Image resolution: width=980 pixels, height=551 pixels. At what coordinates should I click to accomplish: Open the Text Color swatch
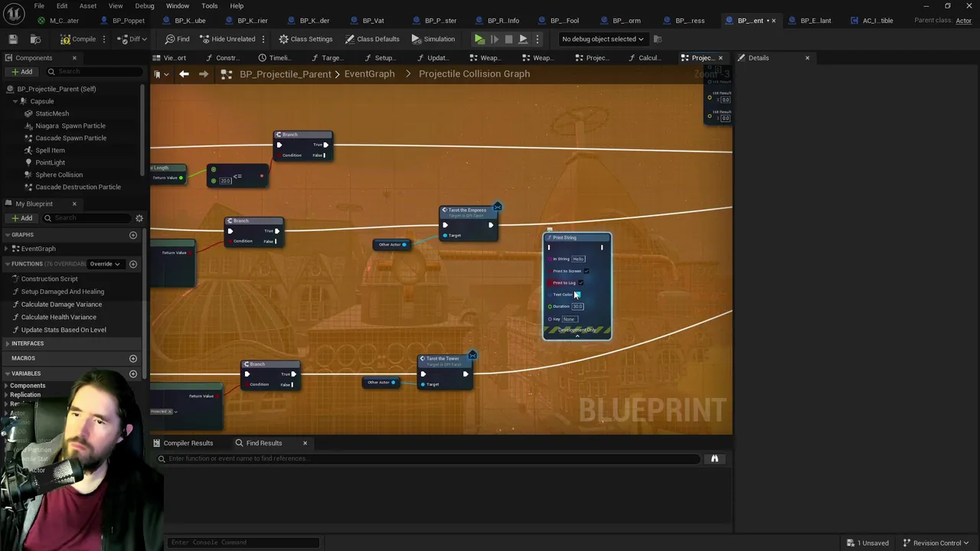[577, 295]
